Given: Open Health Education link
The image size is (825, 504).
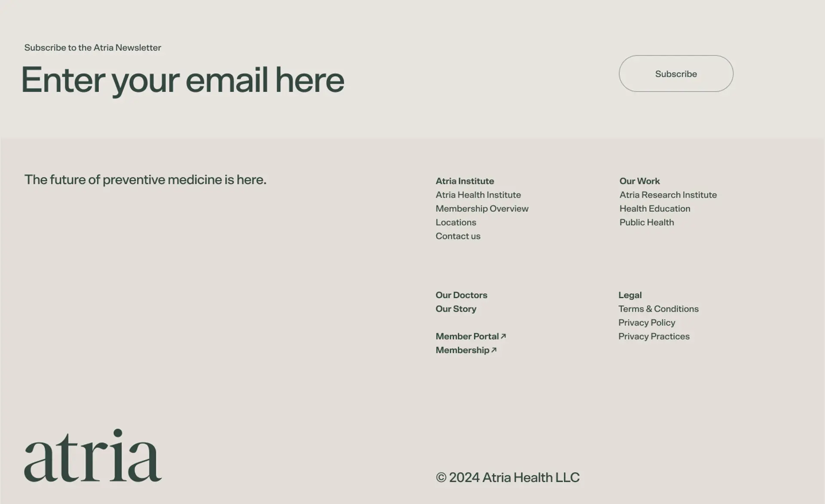Looking at the screenshot, I should [655, 208].
